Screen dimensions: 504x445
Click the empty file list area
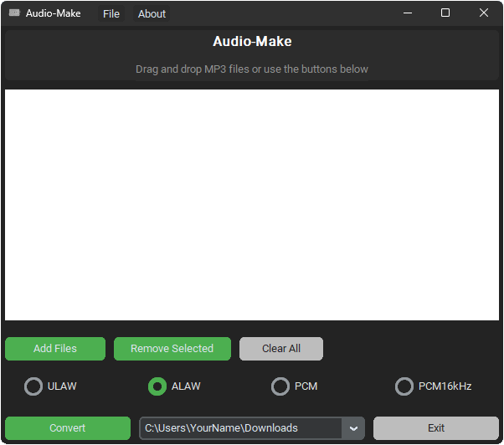pos(252,205)
